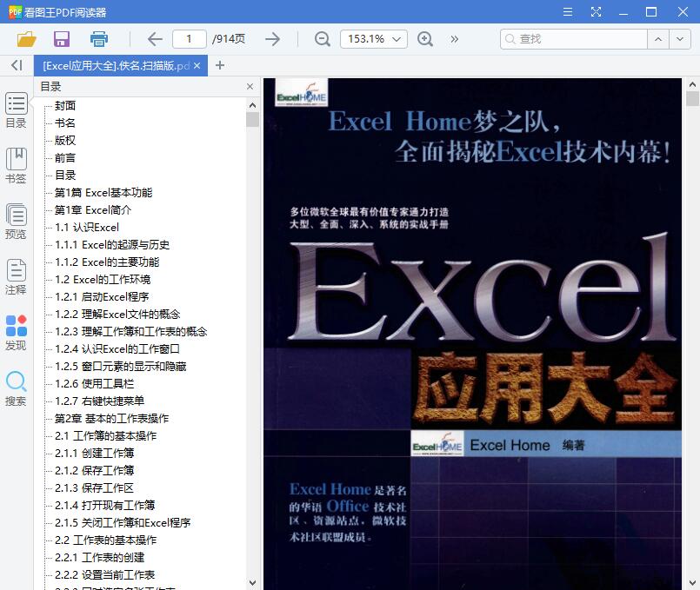Image resolution: width=700 pixels, height=590 pixels.
Task: Zoom out with the minus magnifier
Action: pyautogui.click(x=322, y=39)
